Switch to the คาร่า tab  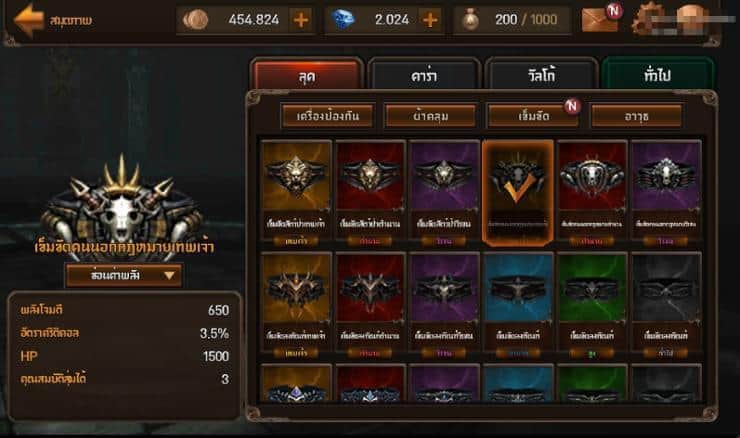click(424, 74)
